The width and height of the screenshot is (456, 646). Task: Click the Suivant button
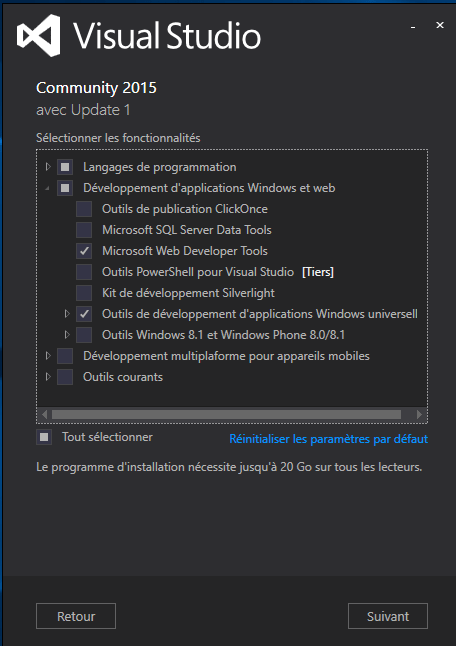[388, 616]
